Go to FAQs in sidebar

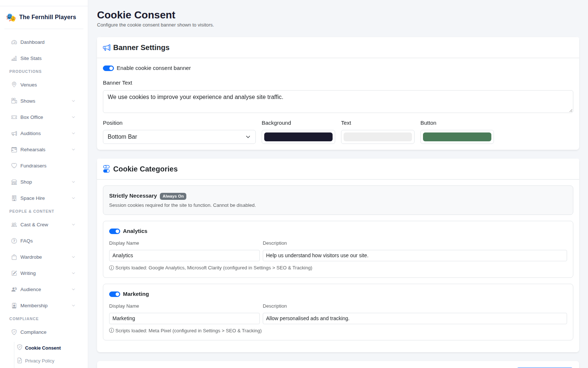(x=44, y=241)
